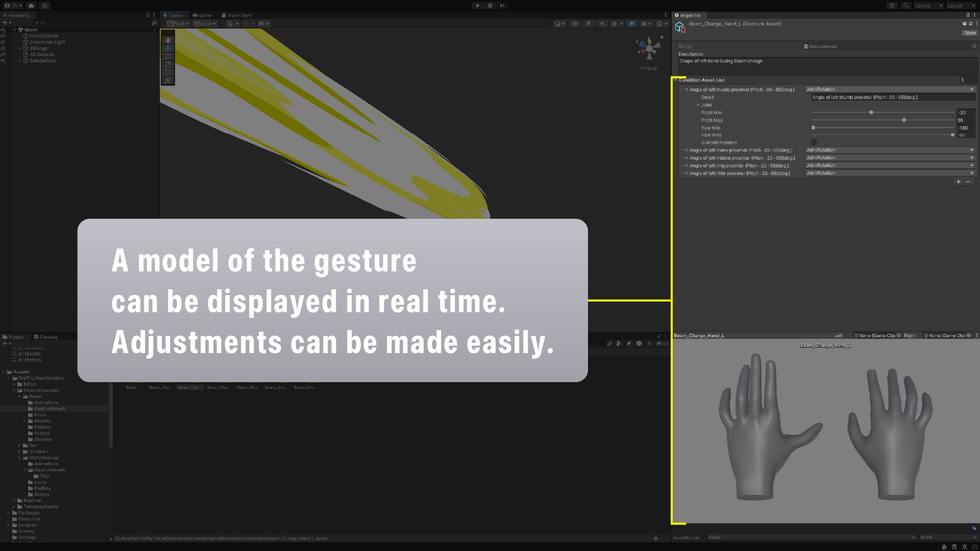Toggle scene audio button
980x551 pixels.
click(x=602, y=23)
